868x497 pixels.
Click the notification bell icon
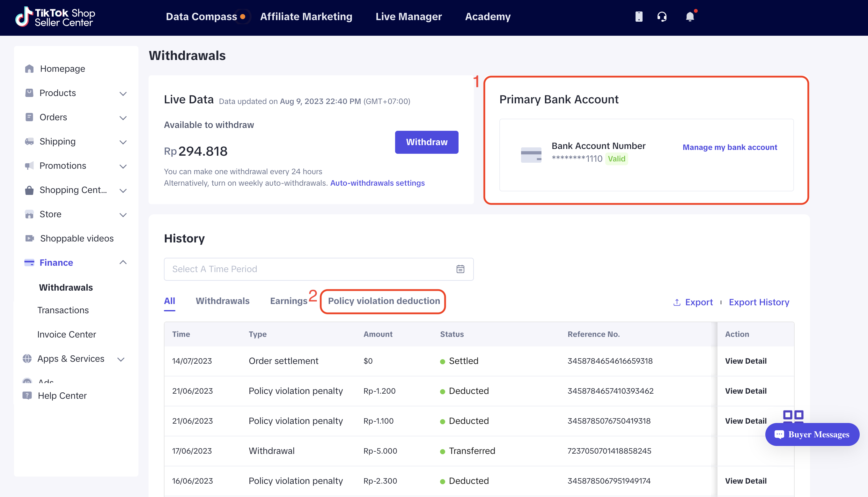point(689,17)
